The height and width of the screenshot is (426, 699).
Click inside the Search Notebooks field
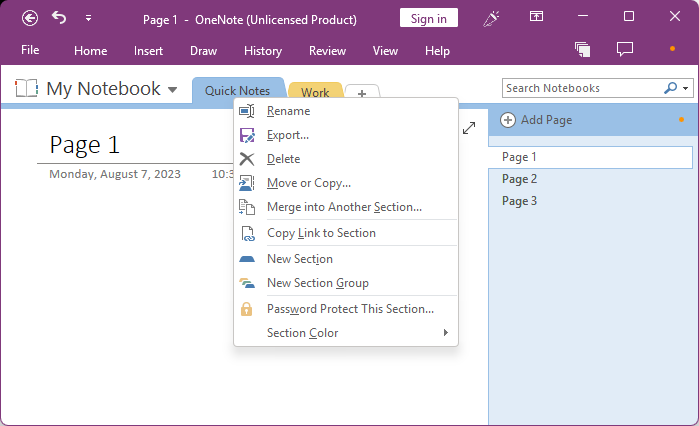point(582,88)
